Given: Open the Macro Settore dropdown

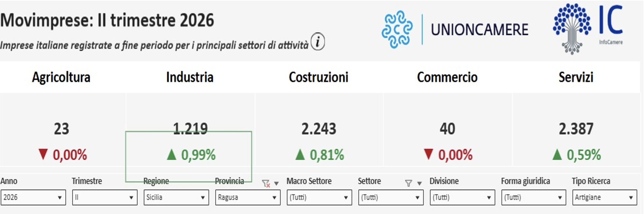Looking at the screenshot, I should [319, 197].
